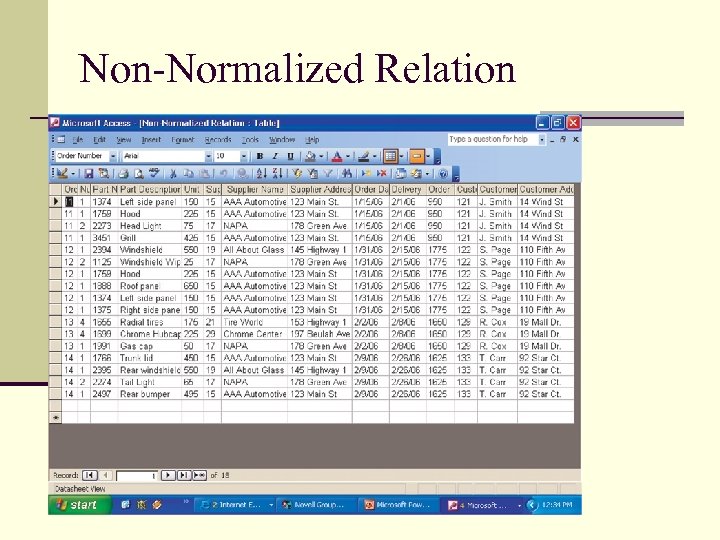Click the Filter By Form icon
720x540 pixels.
pyautogui.click(x=313, y=174)
